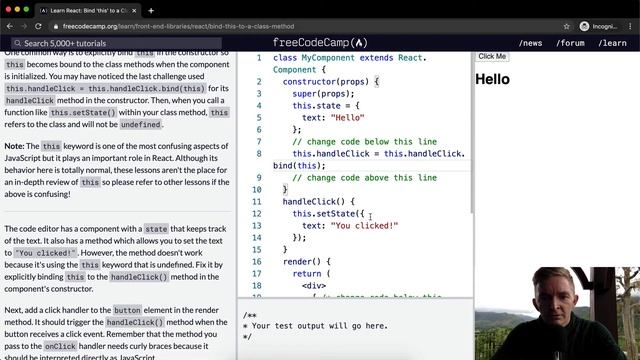640x360 pixels.
Task: Open the /forum link
Action: click(570, 43)
